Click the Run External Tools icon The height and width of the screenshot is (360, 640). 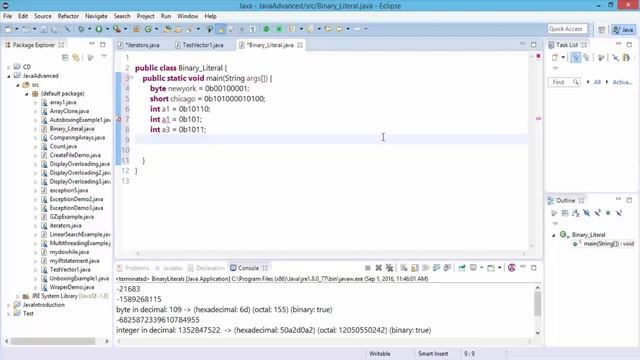117,29
